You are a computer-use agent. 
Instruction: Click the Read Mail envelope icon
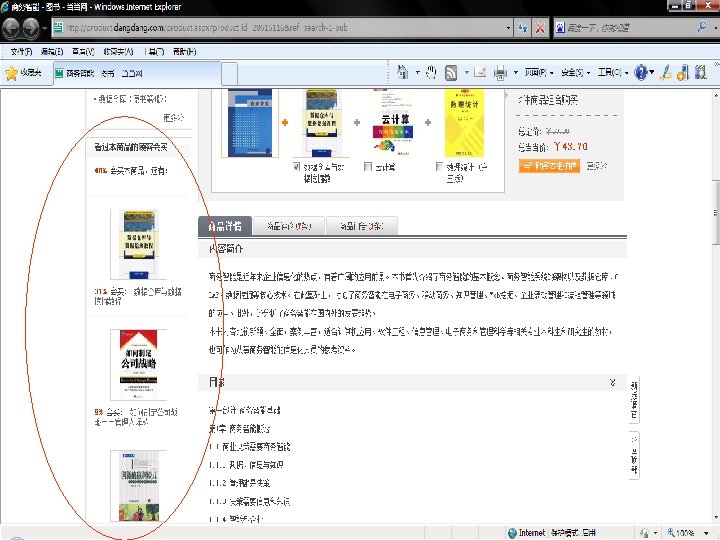(x=480, y=72)
